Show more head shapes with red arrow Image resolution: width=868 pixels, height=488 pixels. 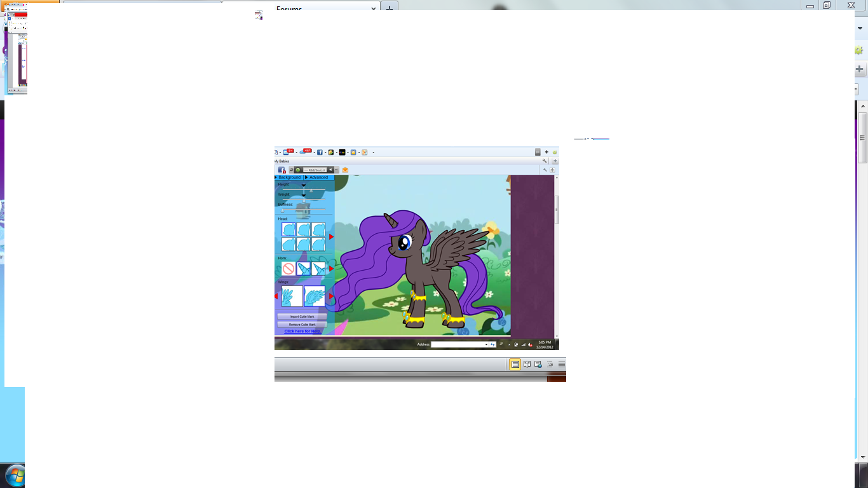coord(331,237)
